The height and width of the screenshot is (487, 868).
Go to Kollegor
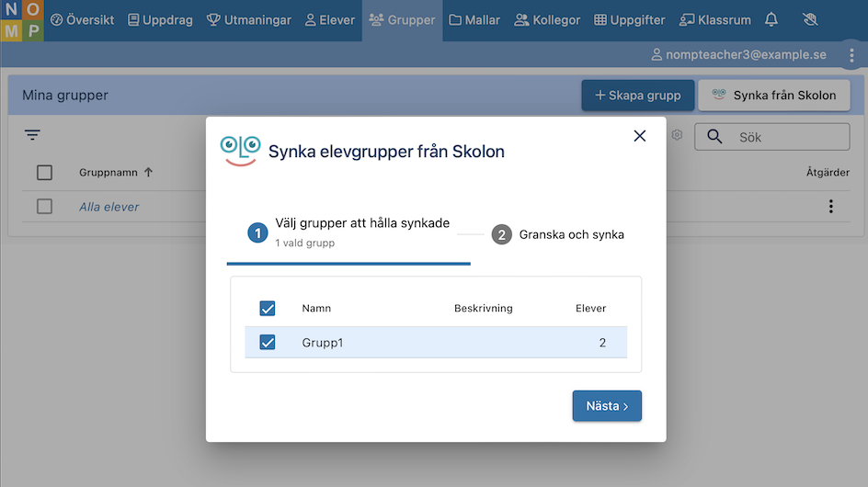pyautogui.click(x=547, y=20)
